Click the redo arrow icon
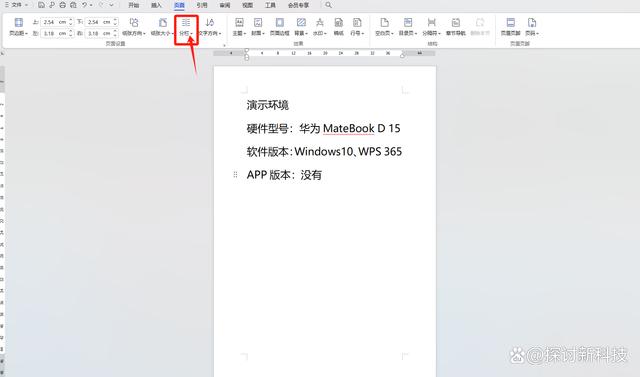 coord(101,5)
